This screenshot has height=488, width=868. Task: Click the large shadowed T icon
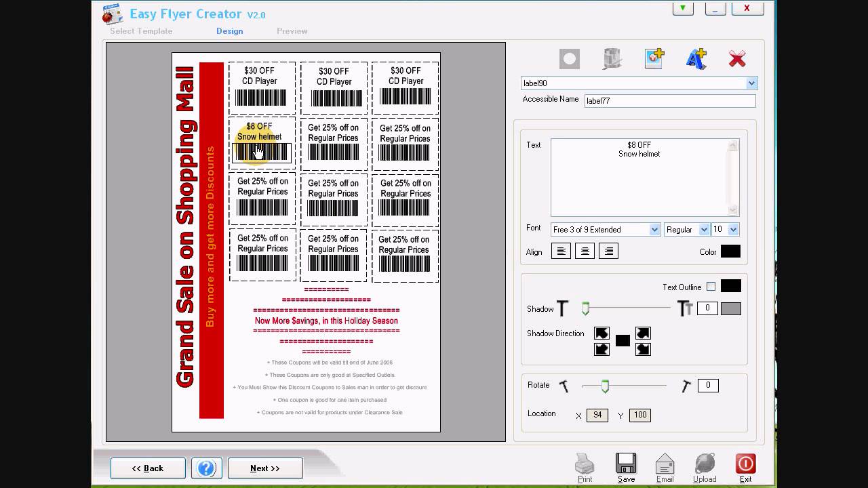pyautogui.click(x=685, y=309)
